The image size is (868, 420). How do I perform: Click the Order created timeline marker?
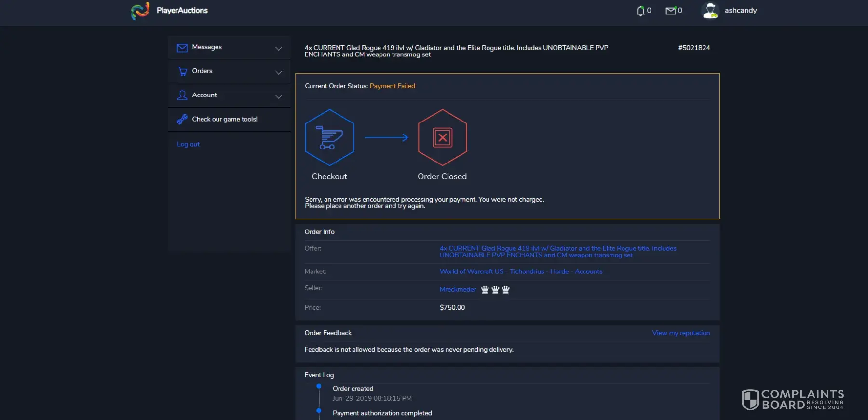[319, 386]
